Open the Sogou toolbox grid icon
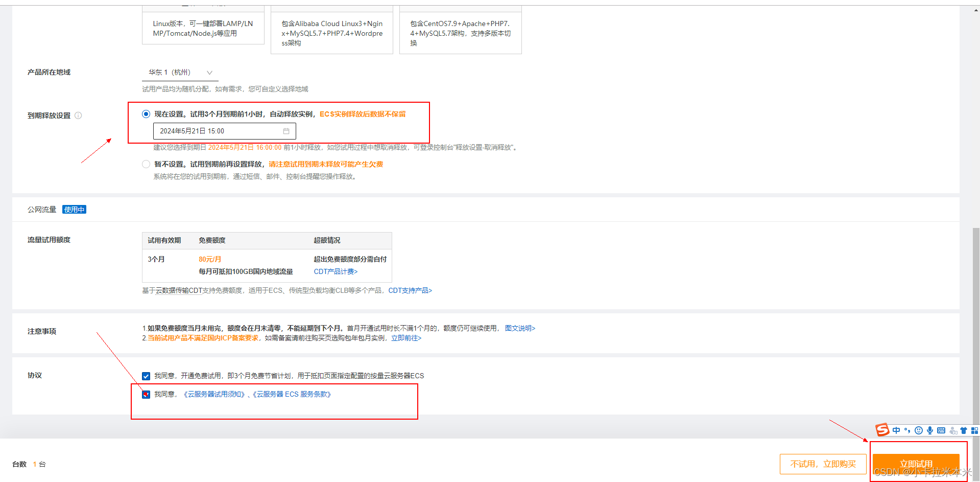This screenshot has width=980, height=482. point(975,430)
